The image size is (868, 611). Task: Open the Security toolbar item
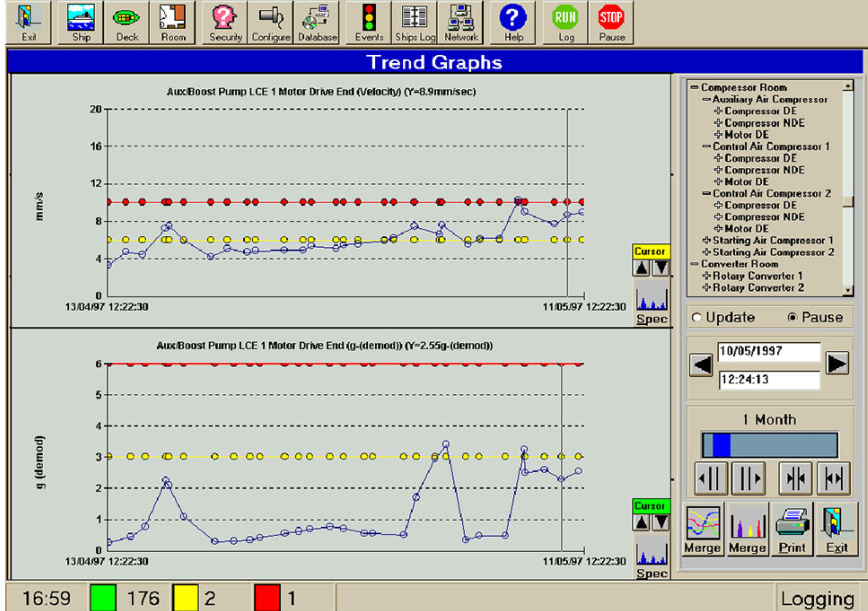click(x=225, y=22)
